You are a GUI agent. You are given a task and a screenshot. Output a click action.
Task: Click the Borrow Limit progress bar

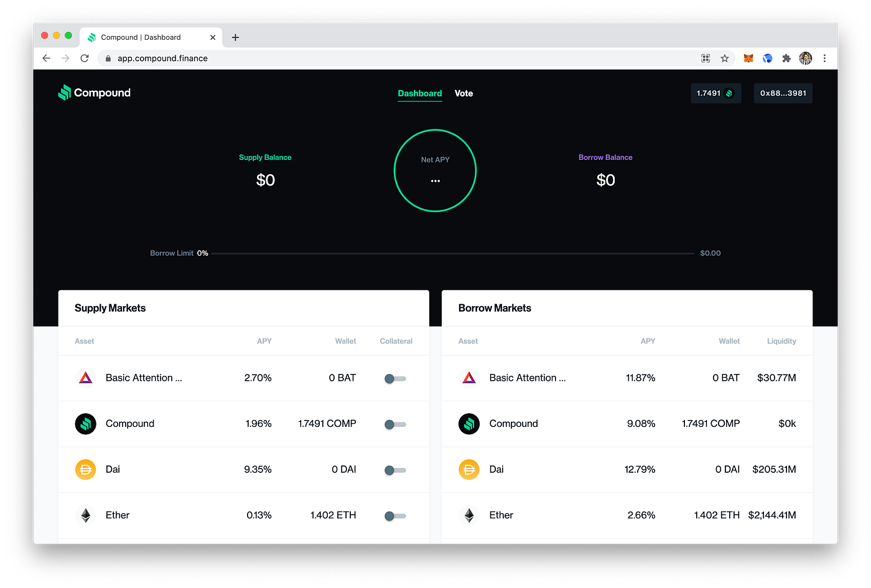tap(452, 253)
